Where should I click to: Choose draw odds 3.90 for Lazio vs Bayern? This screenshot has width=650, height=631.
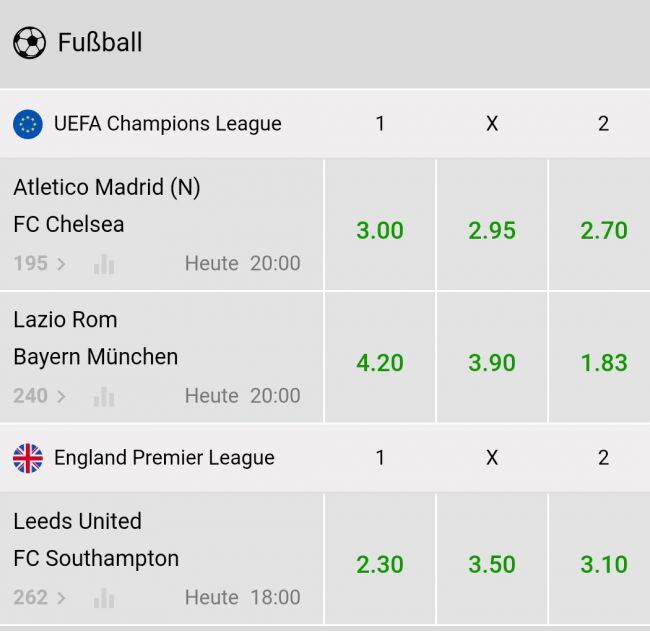[x=492, y=362]
